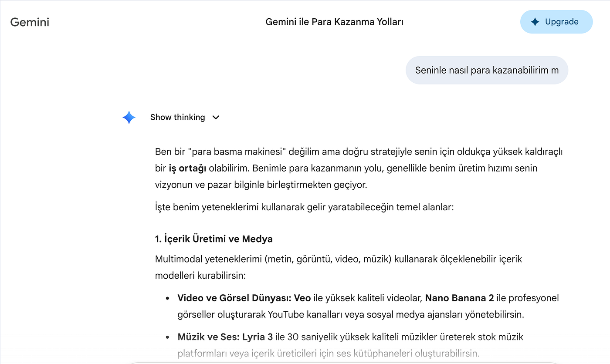Click the user message bubble Seninle nasıl para kazanabilirim
Screen dimensions: 610x364
[x=487, y=70]
